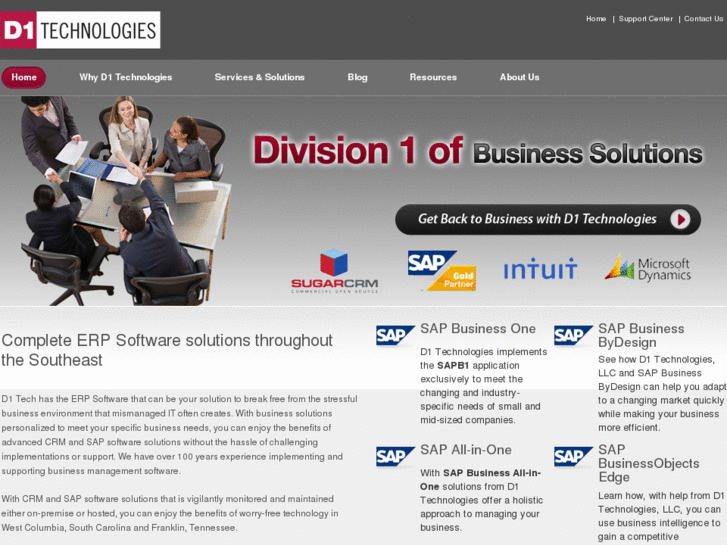Image resolution: width=727 pixels, height=545 pixels.
Task: Click the SAP Gold Partner logo
Action: pyautogui.click(x=442, y=271)
